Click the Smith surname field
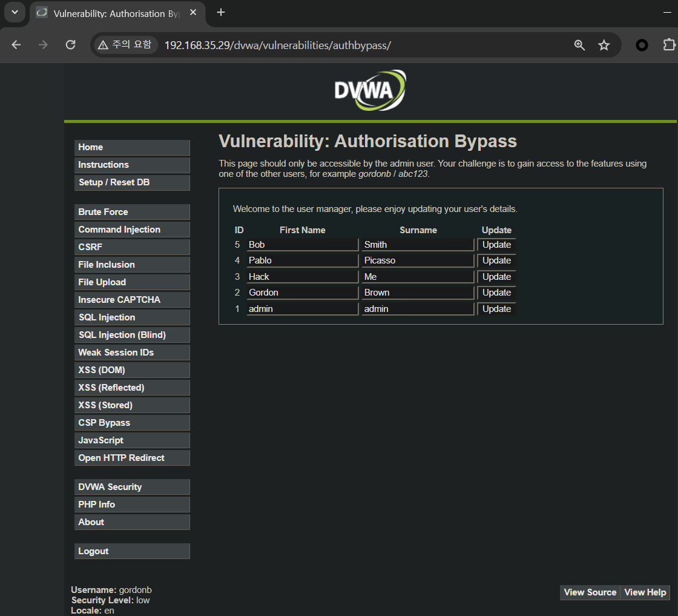The width and height of the screenshot is (678, 616). [418, 245]
